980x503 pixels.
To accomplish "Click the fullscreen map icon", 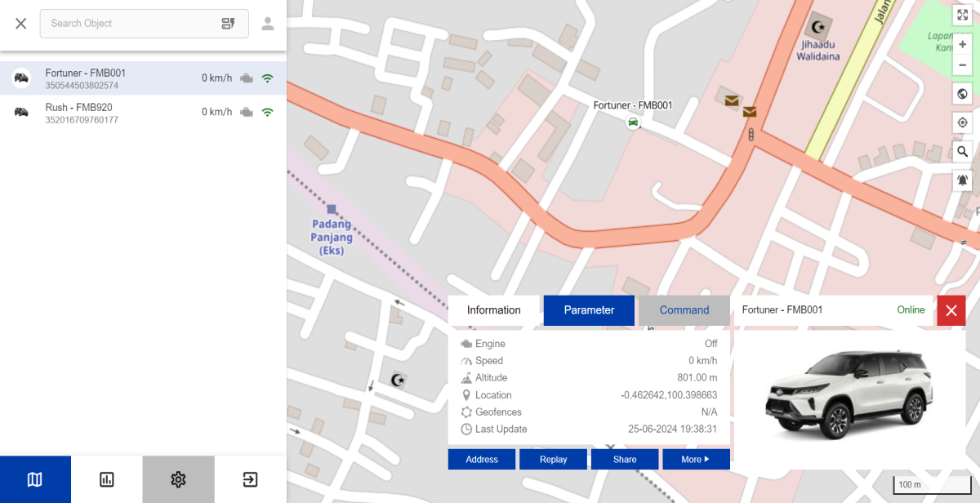I will pos(963,16).
